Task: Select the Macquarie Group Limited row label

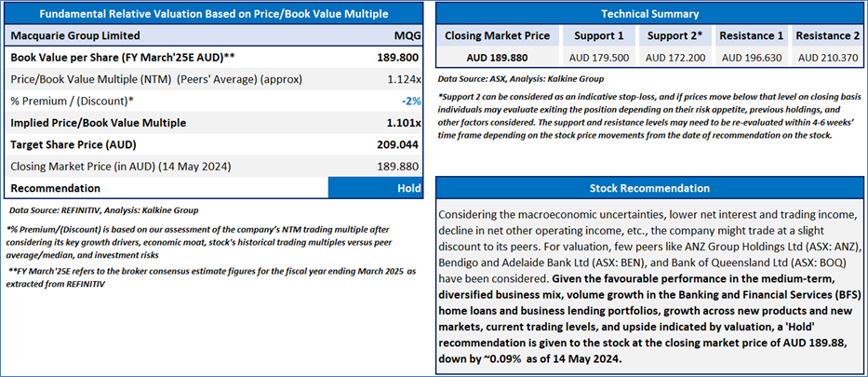Action: click(75, 36)
